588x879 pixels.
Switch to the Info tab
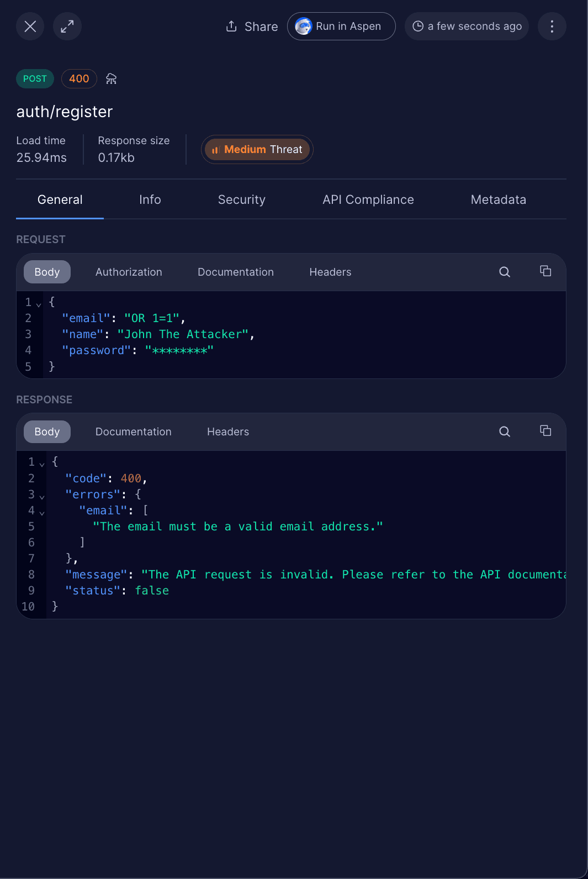(150, 200)
